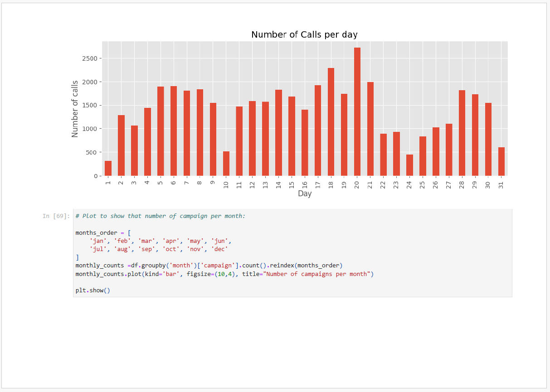Image resolution: width=550 pixels, height=392 pixels.
Task: Place cursor in the code comment line
Action: point(160,216)
